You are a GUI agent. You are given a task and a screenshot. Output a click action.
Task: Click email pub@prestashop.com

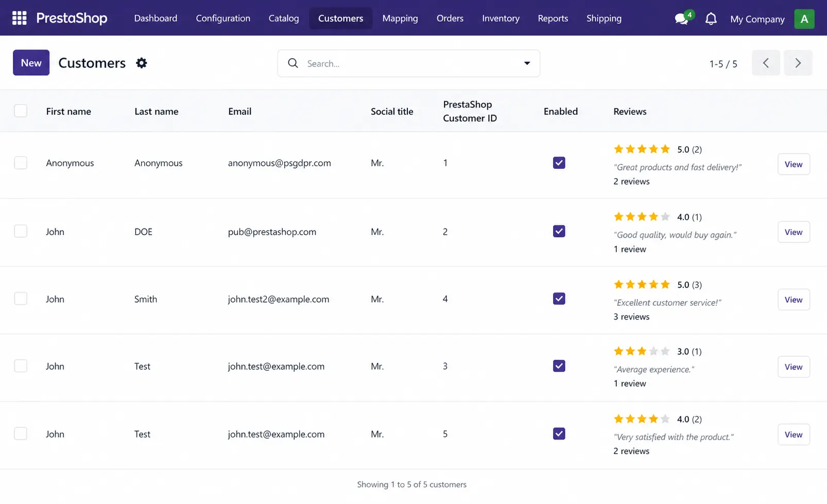click(272, 232)
